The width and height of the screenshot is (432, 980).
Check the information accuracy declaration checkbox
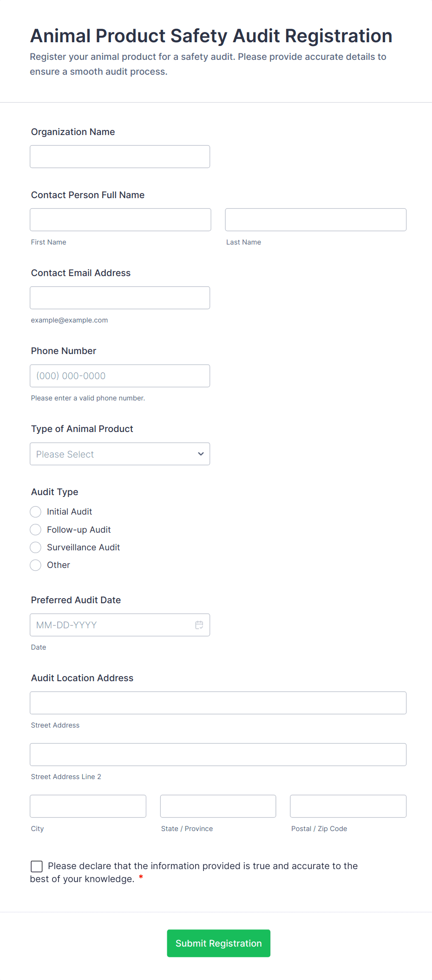[x=37, y=866]
